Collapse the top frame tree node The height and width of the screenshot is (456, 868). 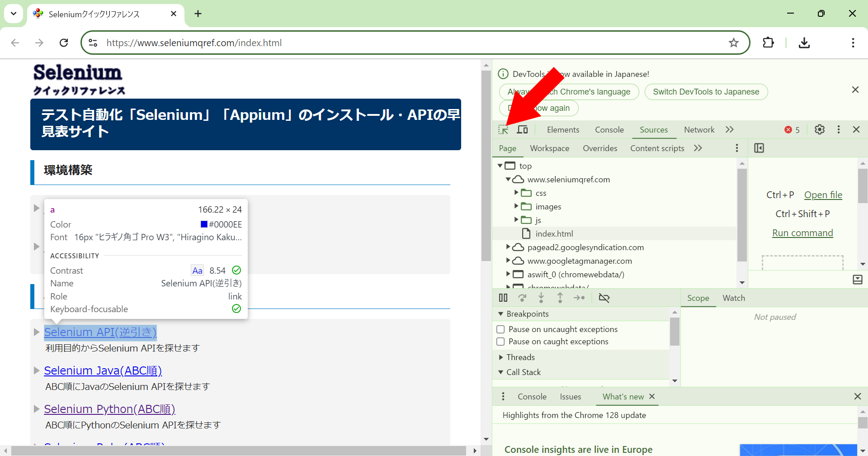pyautogui.click(x=500, y=166)
